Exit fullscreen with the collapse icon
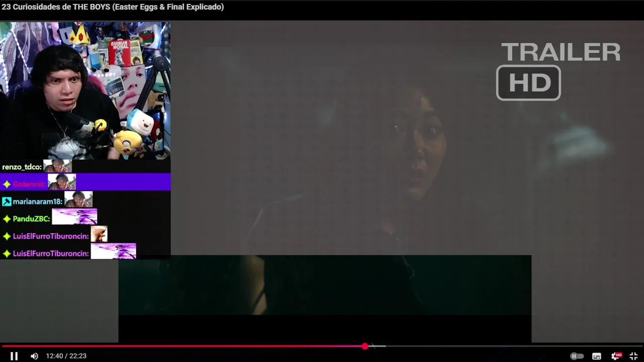 pyautogui.click(x=633, y=356)
